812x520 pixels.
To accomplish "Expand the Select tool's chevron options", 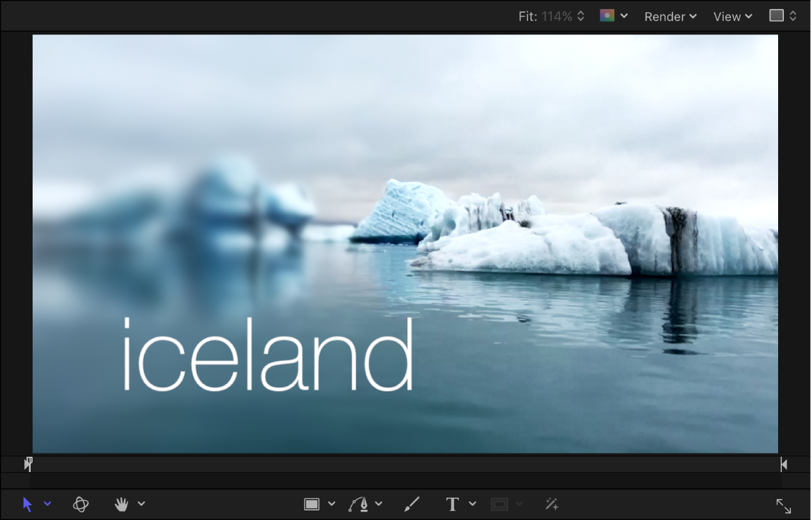I will click(x=46, y=504).
